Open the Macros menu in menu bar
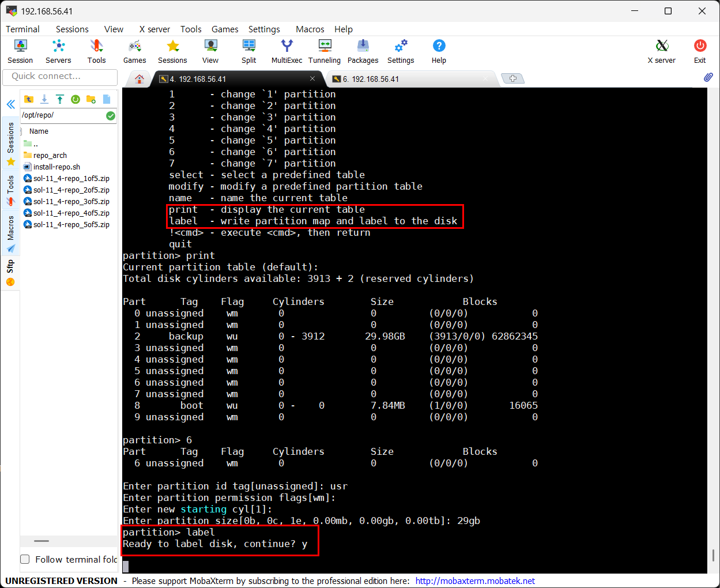This screenshot has width=720, height=588. [310, 29]
